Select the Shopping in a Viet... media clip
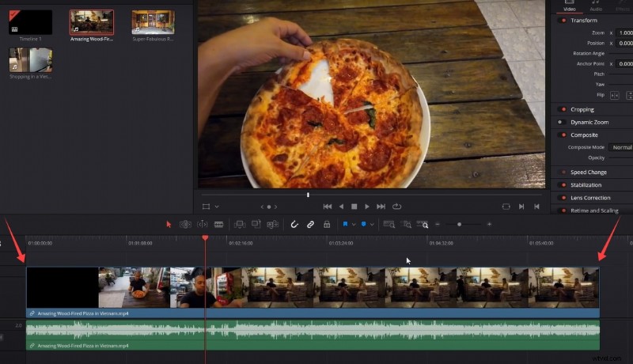 31,59
